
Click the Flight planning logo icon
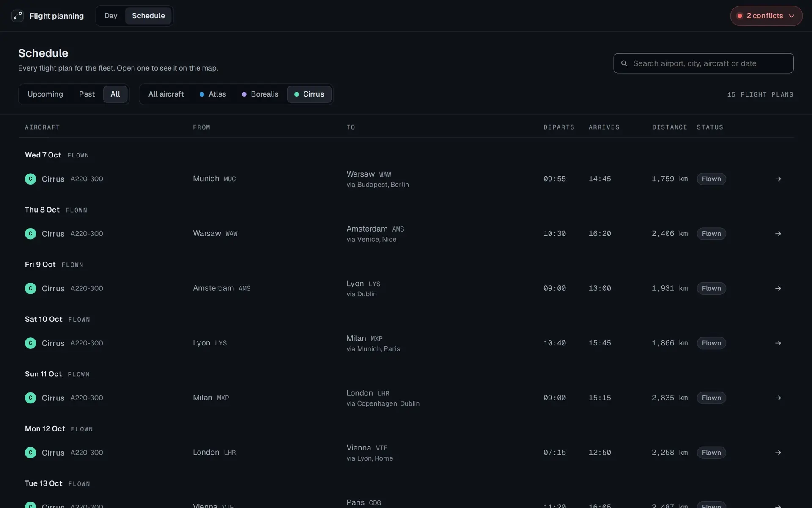pos(17,16)
